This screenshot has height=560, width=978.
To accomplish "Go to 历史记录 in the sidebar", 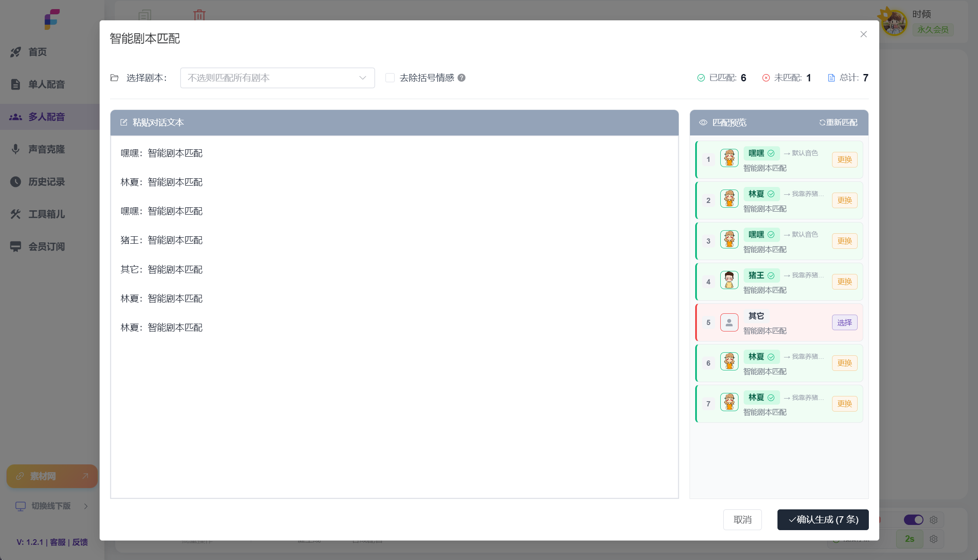I will [x=46, y=182].
